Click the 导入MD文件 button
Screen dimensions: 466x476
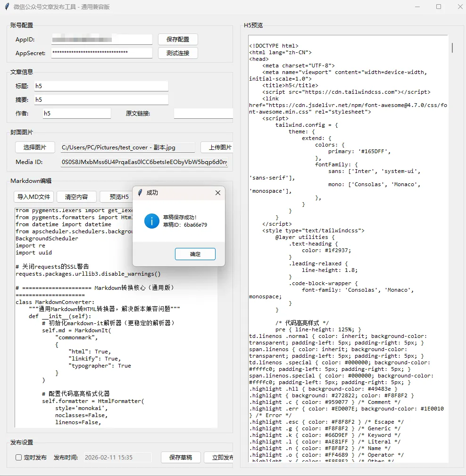(33, 197)
